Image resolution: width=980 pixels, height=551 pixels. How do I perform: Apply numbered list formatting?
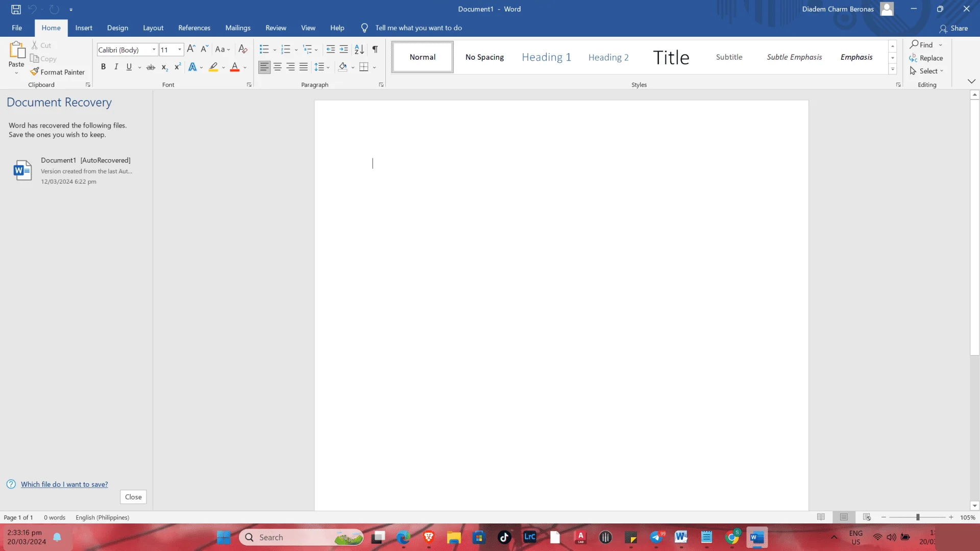click(286, 49)
